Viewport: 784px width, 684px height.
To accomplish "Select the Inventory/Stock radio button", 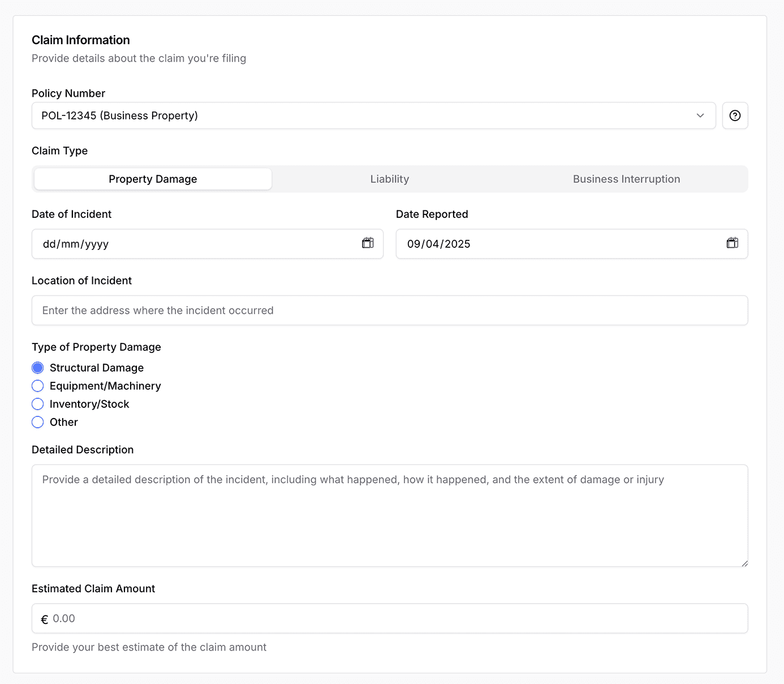I will tap(38, 404).
